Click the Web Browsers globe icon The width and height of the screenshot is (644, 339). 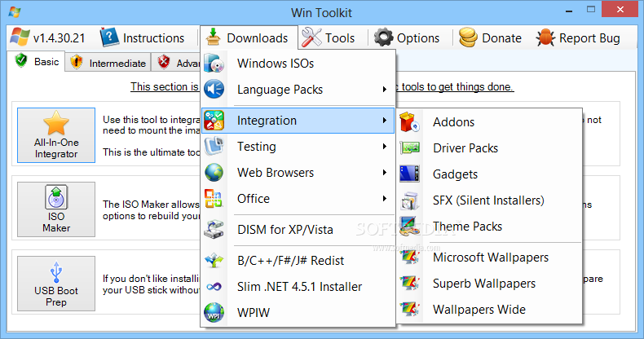tap(214, 173)
